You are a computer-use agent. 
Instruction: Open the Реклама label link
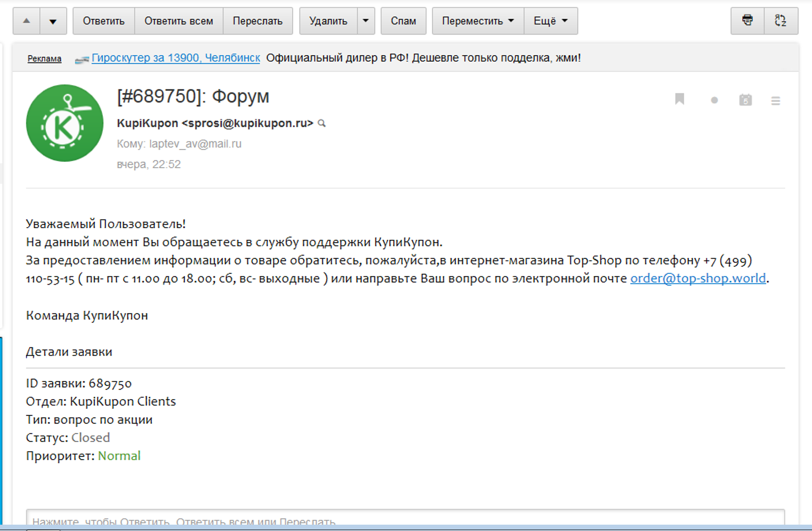click(x=44, y=59)
